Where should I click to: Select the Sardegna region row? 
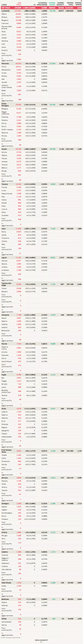42,504
